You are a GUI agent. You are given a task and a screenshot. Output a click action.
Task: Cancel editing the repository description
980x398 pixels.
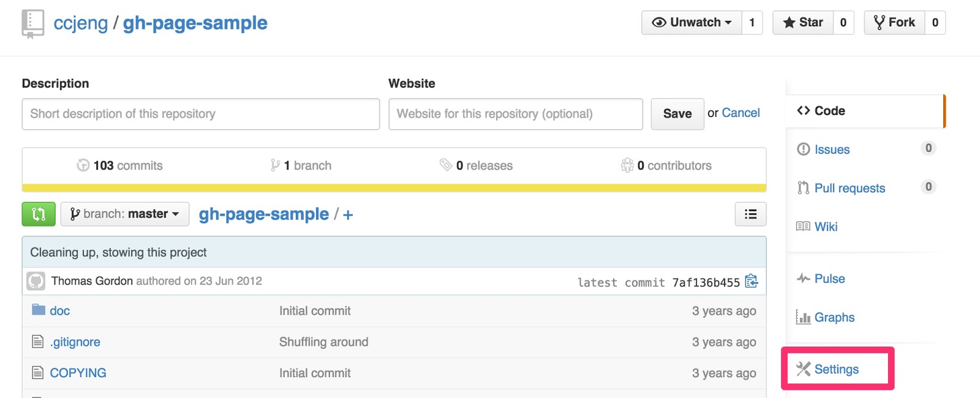click(741, 113)
